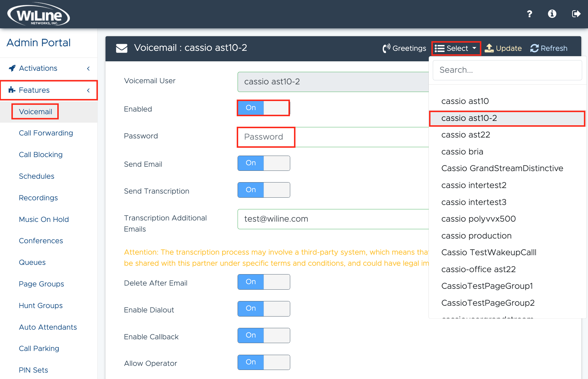The height and width of the screenshot is (379, 588).
Task: Collapse the Features menu chevron
Action: tap(88, 90)
